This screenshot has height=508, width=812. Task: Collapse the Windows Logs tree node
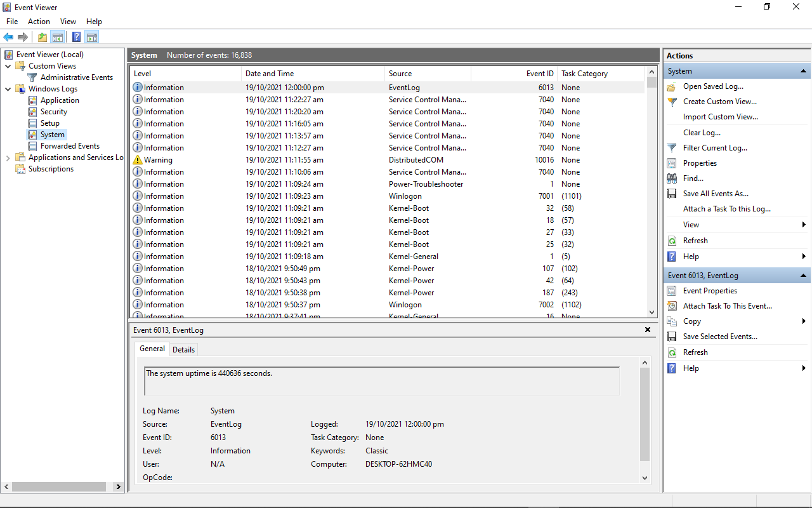click(x=8, y=89)
